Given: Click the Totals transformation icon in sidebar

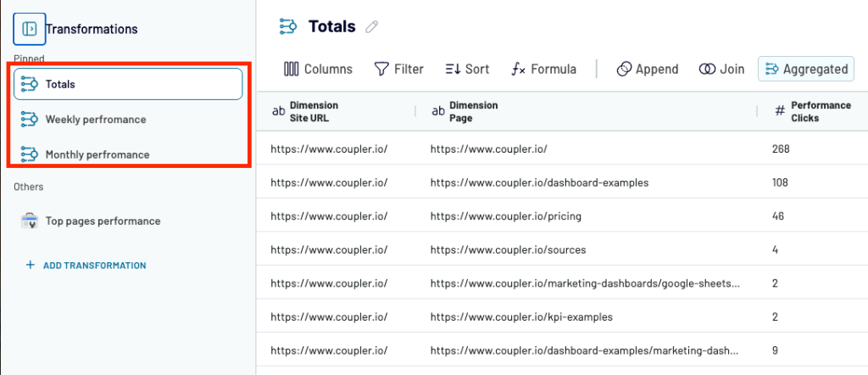Looking at the screenshot, I should point(29,84).
